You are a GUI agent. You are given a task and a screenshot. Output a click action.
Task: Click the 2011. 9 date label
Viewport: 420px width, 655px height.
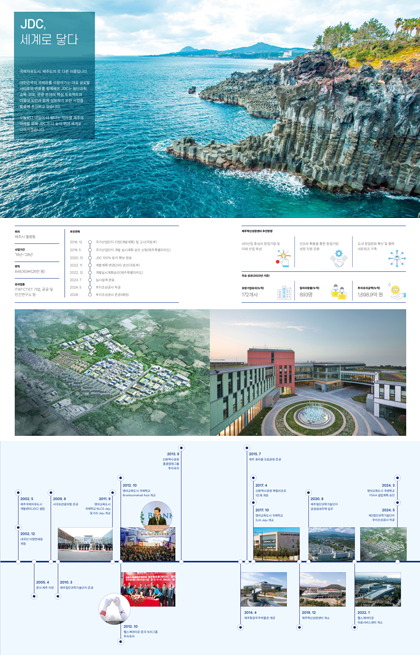click(x=104, y=498)
